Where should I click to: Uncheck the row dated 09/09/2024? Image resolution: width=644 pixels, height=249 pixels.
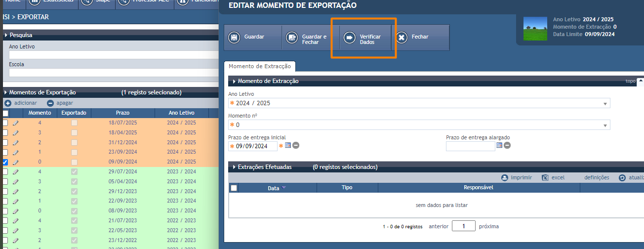pyautogui.click(x=5, y=162)
